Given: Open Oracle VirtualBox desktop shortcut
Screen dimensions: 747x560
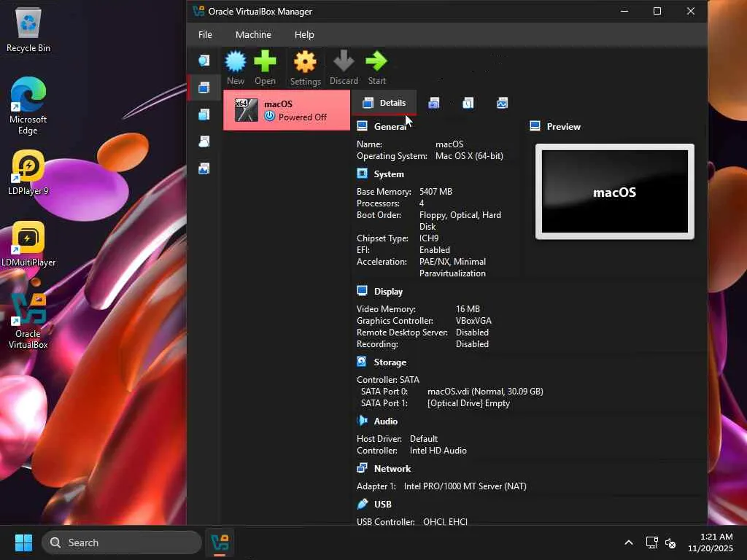Looking at the screenshot, I should click(x=28, y=321).
